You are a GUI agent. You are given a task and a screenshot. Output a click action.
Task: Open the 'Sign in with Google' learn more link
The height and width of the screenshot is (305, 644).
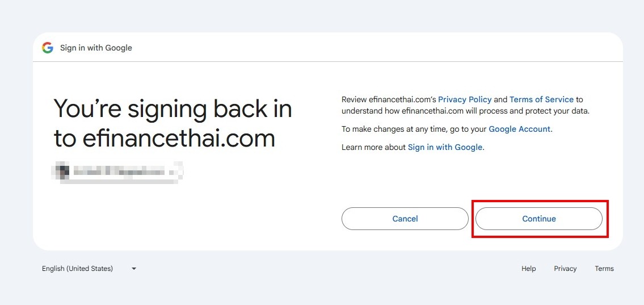pyautogui.click(x=445, y=147)
